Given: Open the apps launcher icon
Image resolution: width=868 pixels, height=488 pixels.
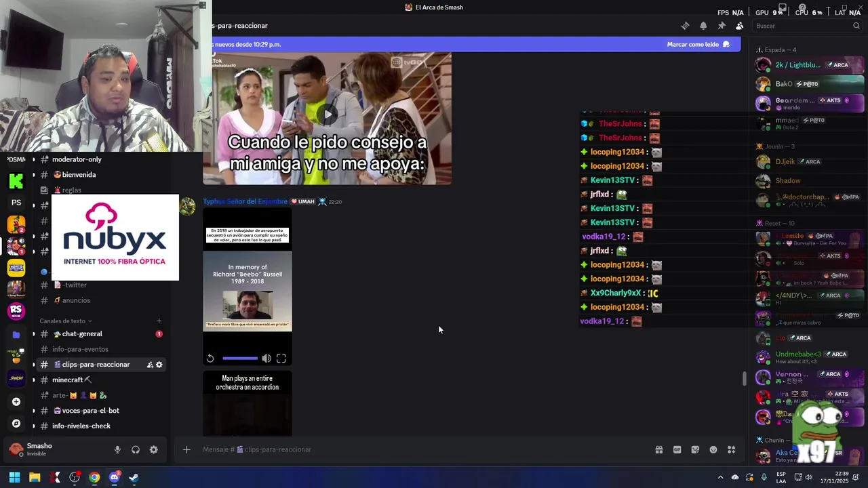Looking at the screenshot, I should tap(731, 449).
